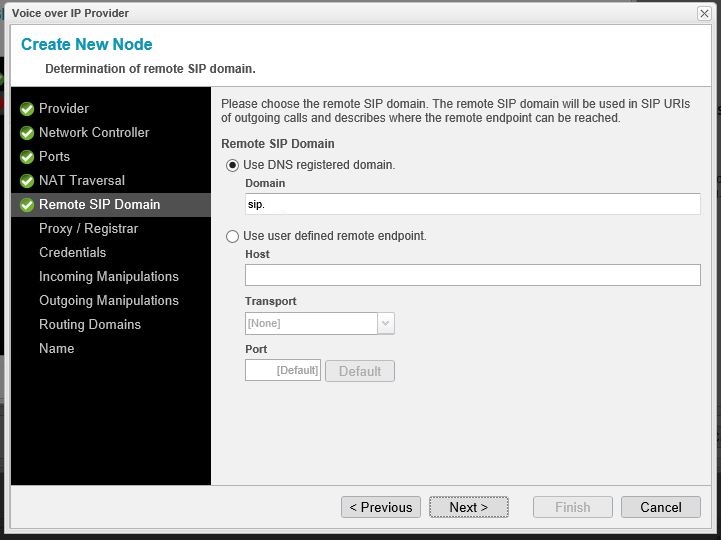Cancel the Create New Node wizard
Viewport: 721px width, 540px height.
coord(660,507)
